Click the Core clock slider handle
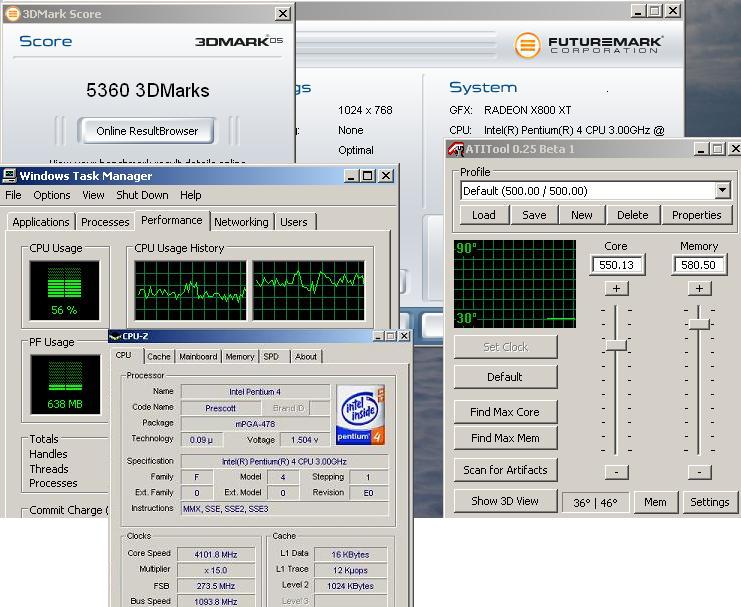Screen dimensions: 741x607 coord(616,345)
